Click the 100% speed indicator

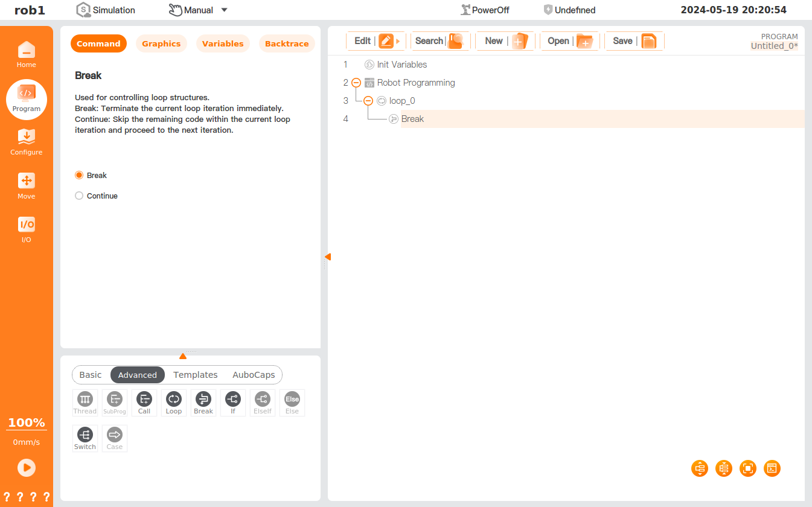tap(27, 422)
